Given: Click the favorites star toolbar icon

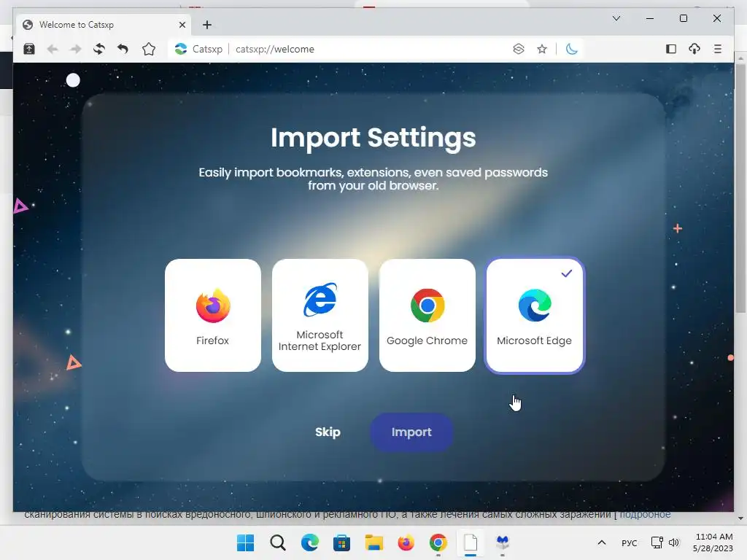Looking at the screenshot, I should pos(149,49).
